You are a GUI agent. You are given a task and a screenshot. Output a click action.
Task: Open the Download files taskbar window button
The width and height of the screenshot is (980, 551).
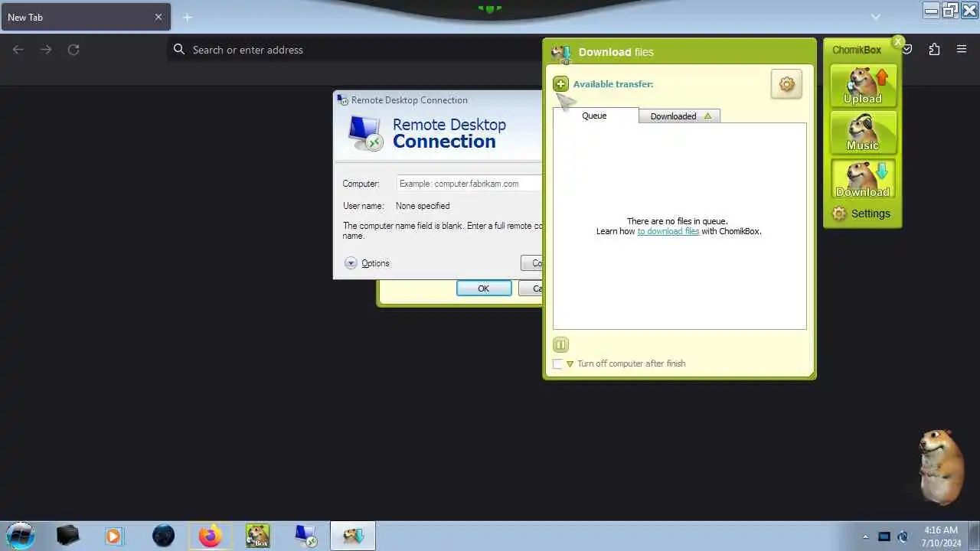coord(353,536)
